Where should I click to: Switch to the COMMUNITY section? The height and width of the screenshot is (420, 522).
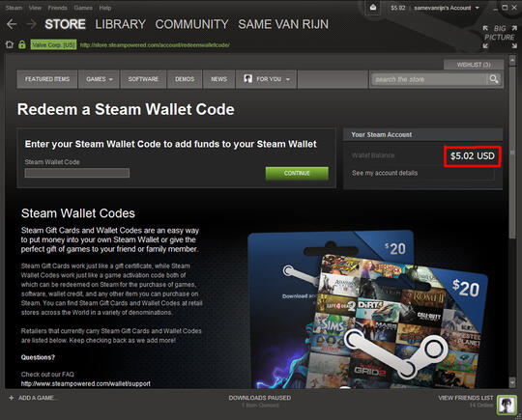point(191,24)
